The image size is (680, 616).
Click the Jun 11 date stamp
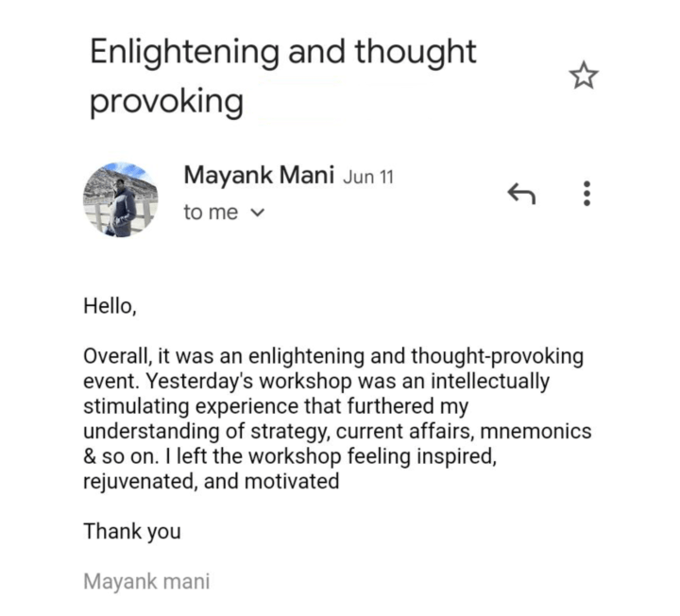(368, 177)
